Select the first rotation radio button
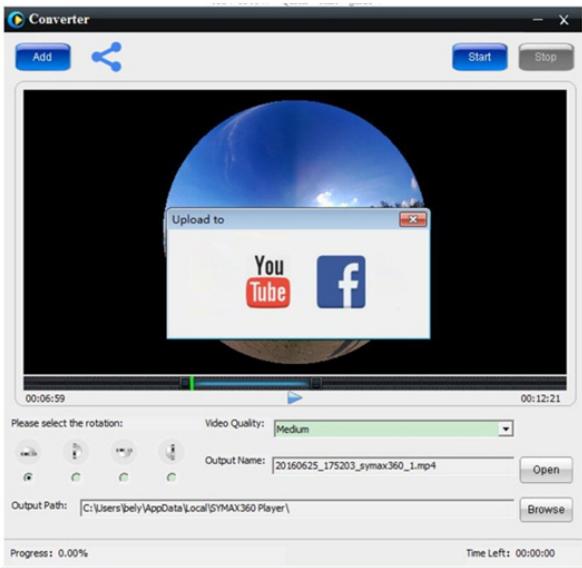 28,477
